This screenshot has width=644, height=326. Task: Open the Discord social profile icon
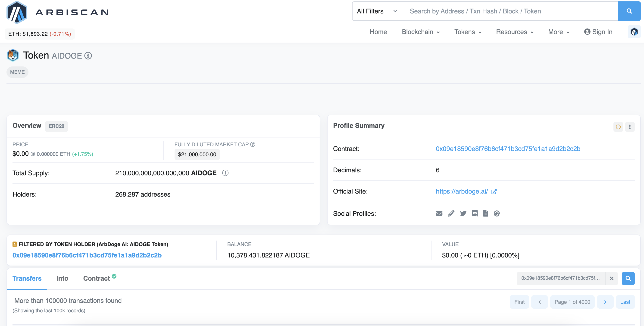(475, 213)
